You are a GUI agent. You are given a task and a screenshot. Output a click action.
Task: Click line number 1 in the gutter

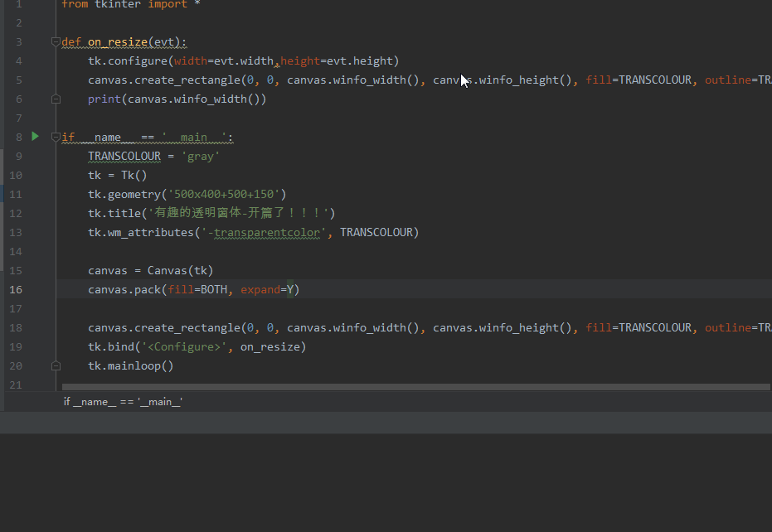point(18,4)
